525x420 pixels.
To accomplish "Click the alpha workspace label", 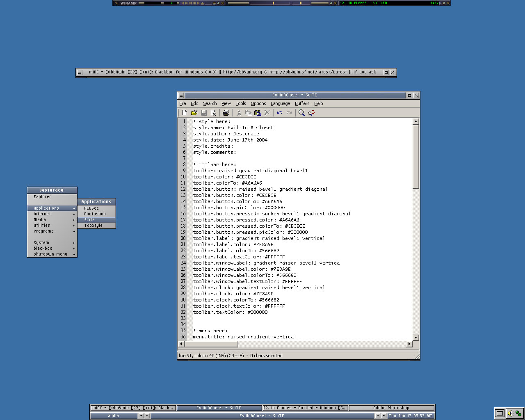I will point(114,416).
